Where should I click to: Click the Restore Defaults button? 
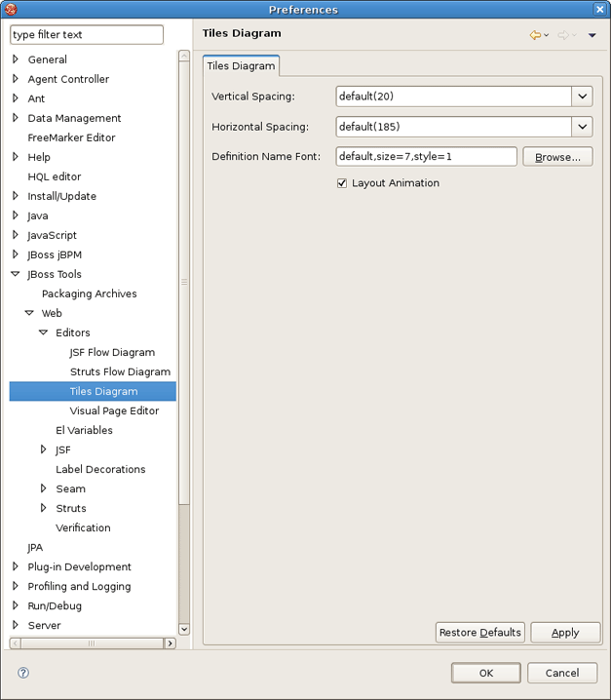pos(480,633)
